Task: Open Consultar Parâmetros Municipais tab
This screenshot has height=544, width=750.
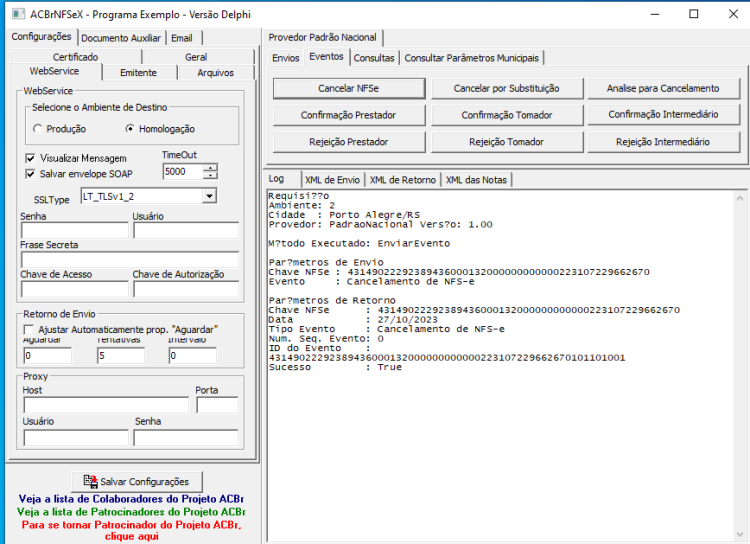Action: tap(472, 58)
